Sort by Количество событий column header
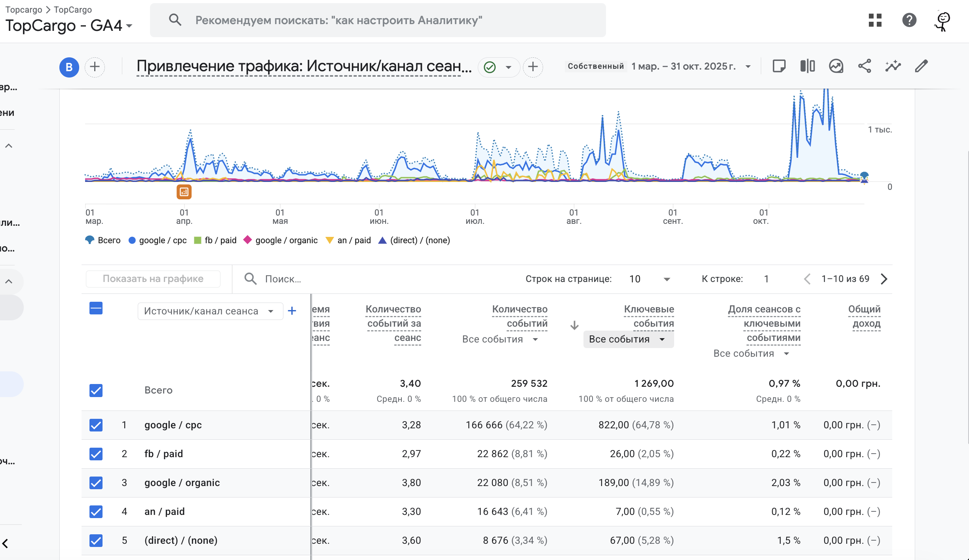Image resolution: width=969 pixels, height=560 pixels. 519,316
